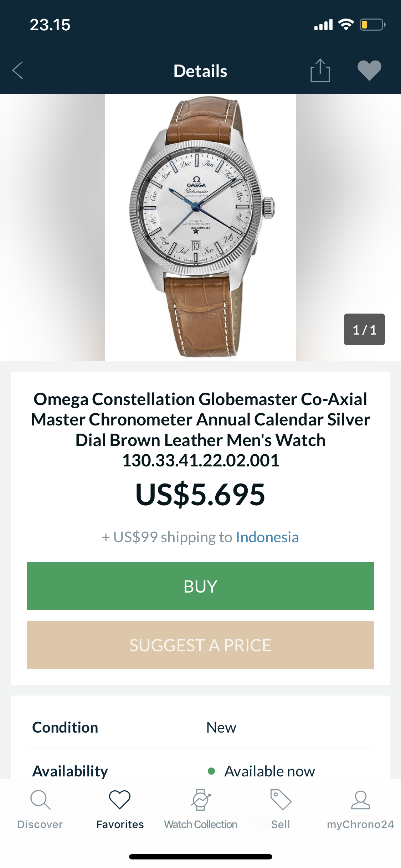Open the Discover magnifier tab
The height and width of the screenshot is (868, 401).
(x=40, y=808)
